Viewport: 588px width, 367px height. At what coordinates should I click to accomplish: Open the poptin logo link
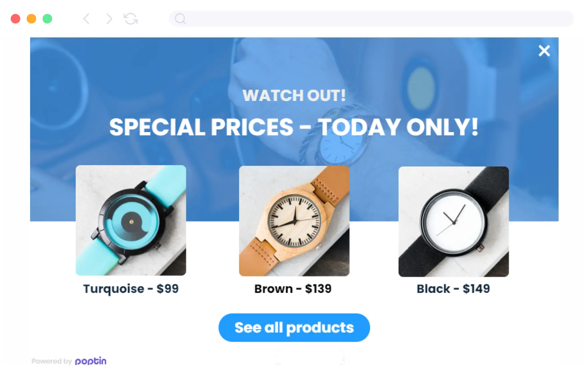(91, 361)
